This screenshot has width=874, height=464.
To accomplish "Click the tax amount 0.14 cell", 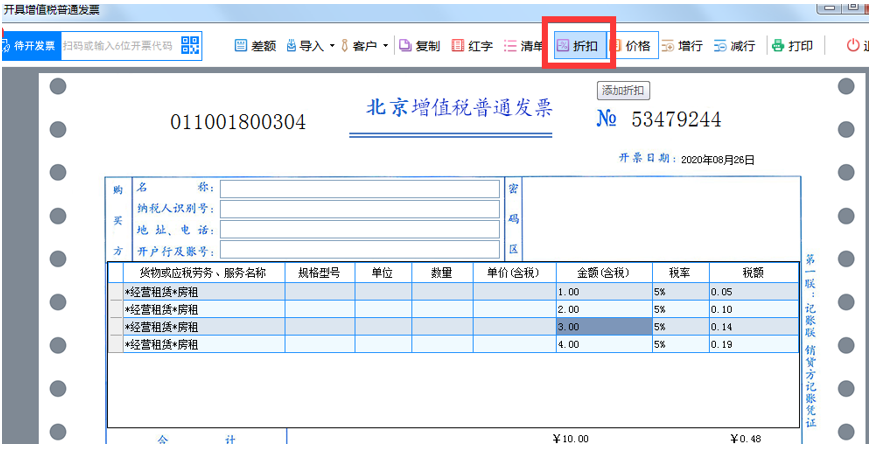I will click(x=754, y=327).
